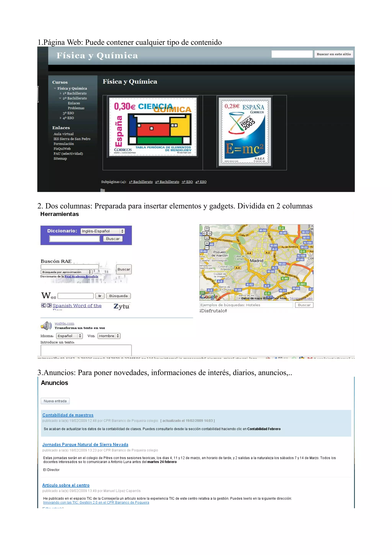This screenshot has height=555, width=392.
Task: Open Jornadas Parque Natural de Sierra Nevada
Action: 85,444
